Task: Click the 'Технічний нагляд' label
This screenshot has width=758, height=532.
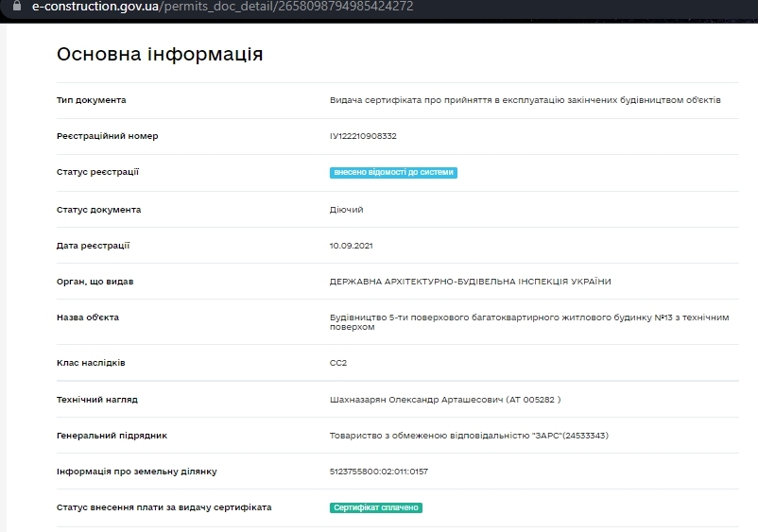Action: coord(97,400)
